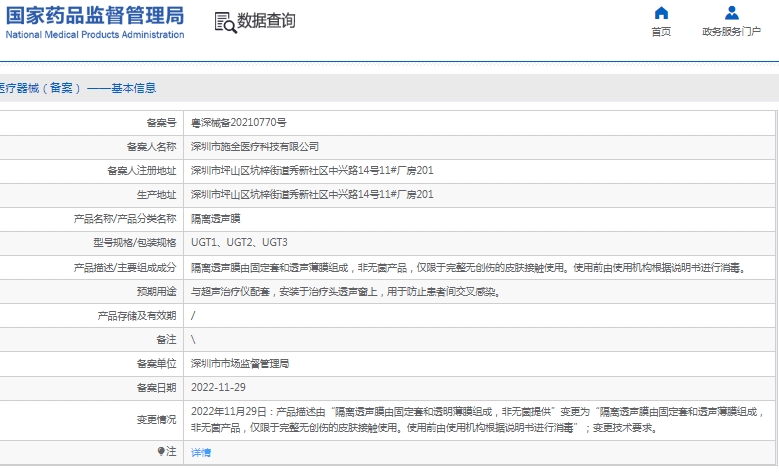Viewport: 779px width, 472px height.
Task: Open the 详情 link
Action: pyautogui.click(x=201, y=452)
